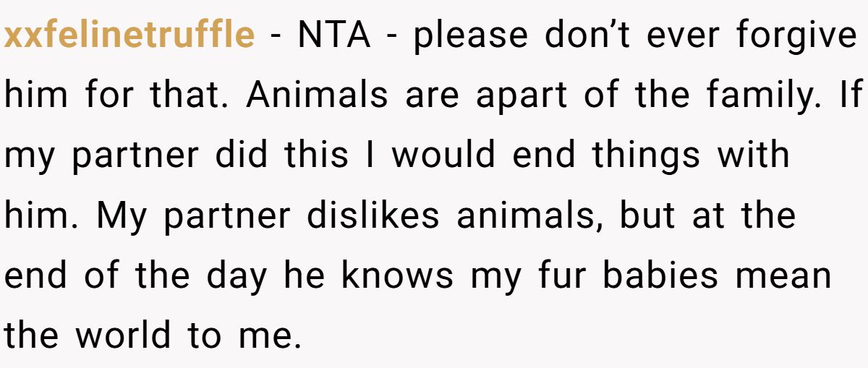This screenshot has width=868, height=368.
Task: Click the word 'end' in fifth line
Action: tap(35, 275)
